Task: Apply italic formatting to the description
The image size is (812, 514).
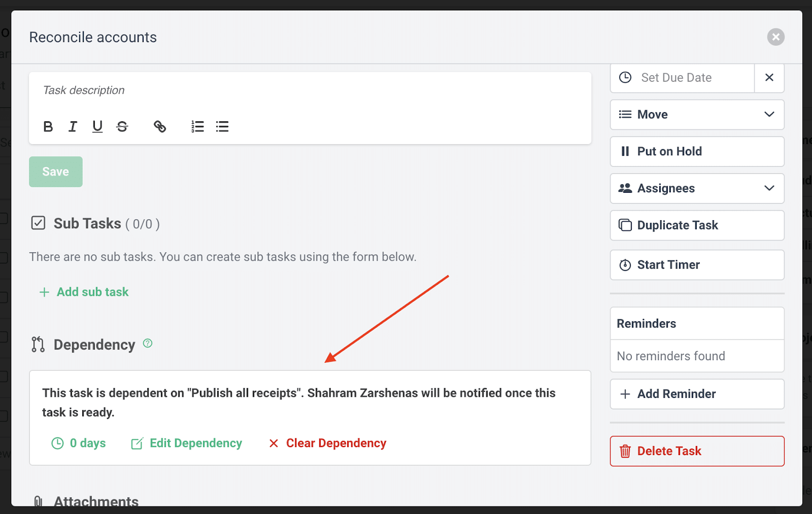Action: point(73,126)
